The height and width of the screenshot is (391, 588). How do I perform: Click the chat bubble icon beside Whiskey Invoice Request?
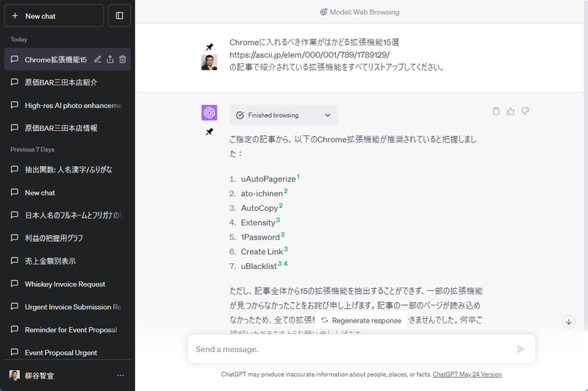14,284
